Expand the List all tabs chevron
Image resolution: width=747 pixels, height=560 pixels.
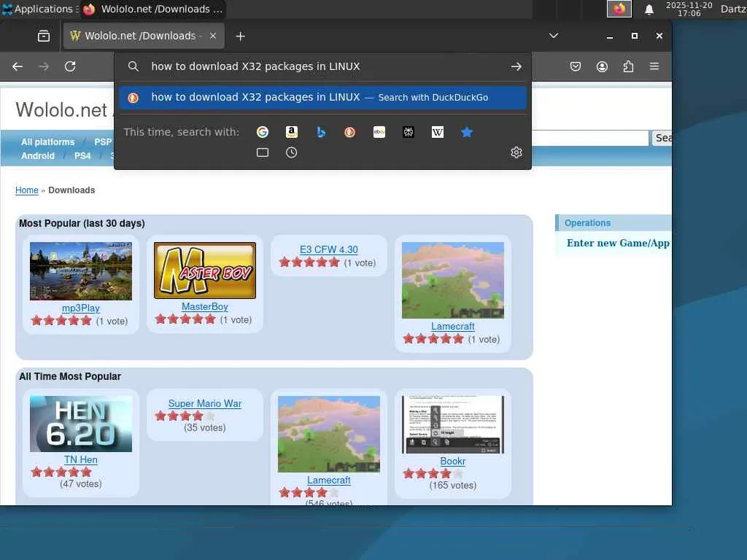tap(554, 36)
